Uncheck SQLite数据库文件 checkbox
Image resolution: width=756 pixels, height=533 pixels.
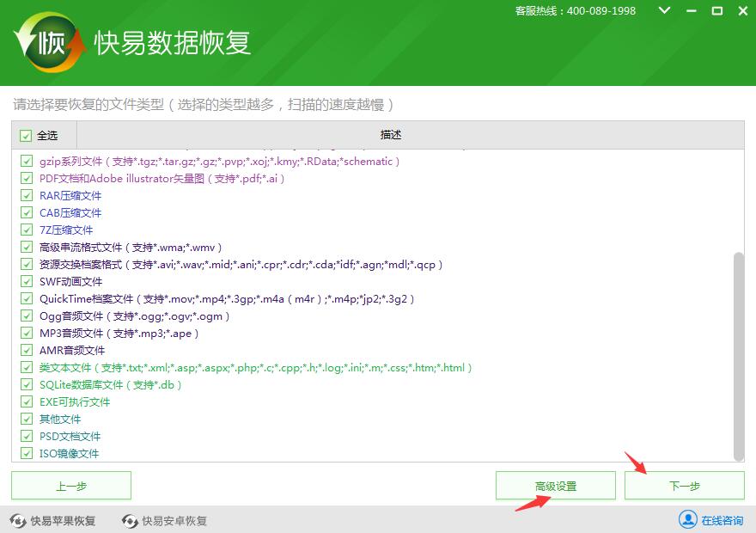[27, 384]
